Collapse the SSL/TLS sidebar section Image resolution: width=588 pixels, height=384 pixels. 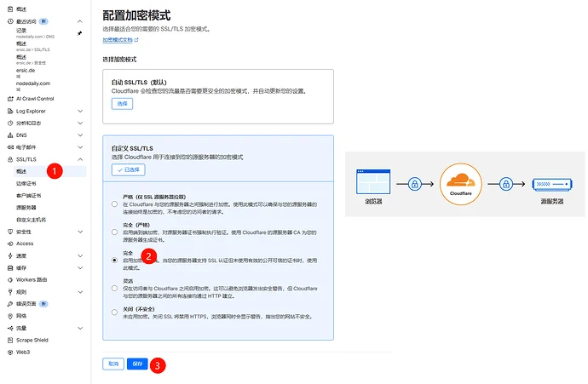coord(80,159)
